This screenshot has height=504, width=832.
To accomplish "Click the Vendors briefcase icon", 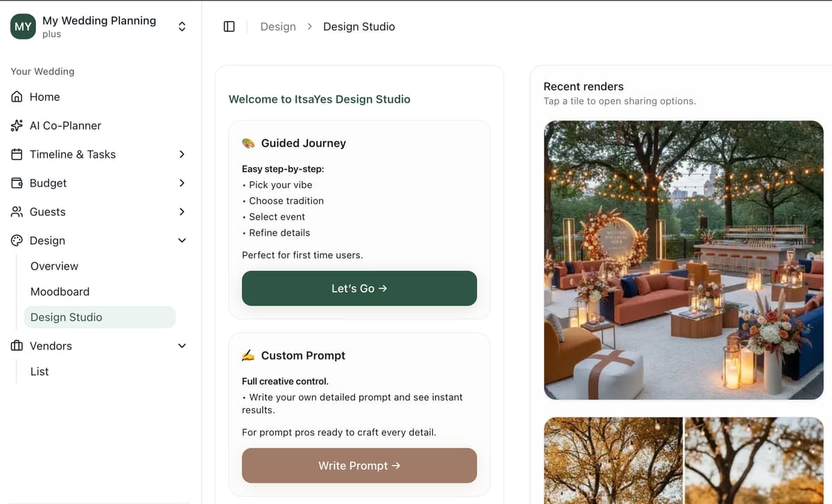I will (x=16, y=345).
